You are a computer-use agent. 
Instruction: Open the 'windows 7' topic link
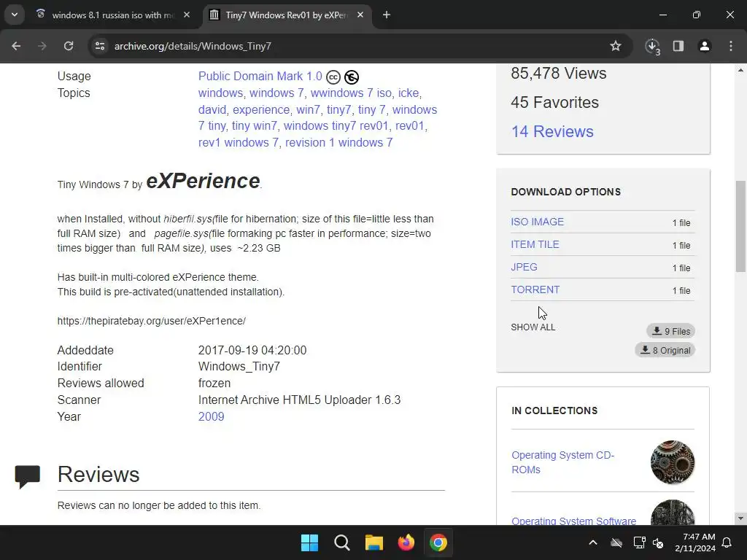coord(276,93)
